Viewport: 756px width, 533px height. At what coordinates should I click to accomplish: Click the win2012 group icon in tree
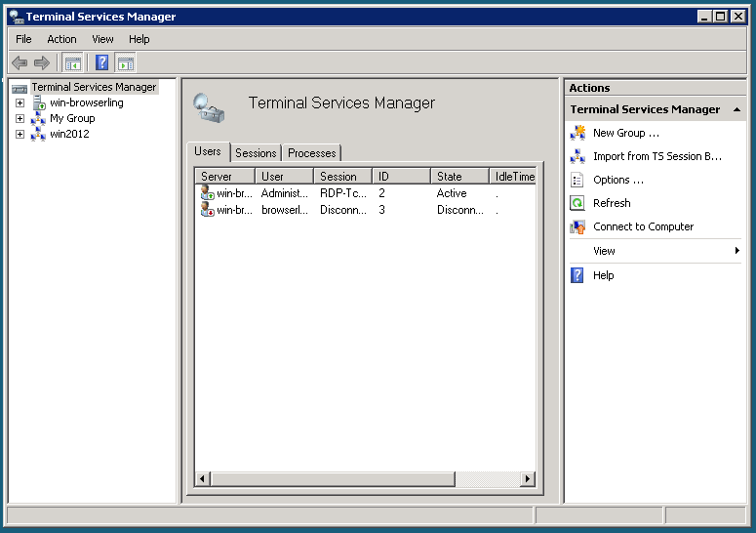(38, 134)
